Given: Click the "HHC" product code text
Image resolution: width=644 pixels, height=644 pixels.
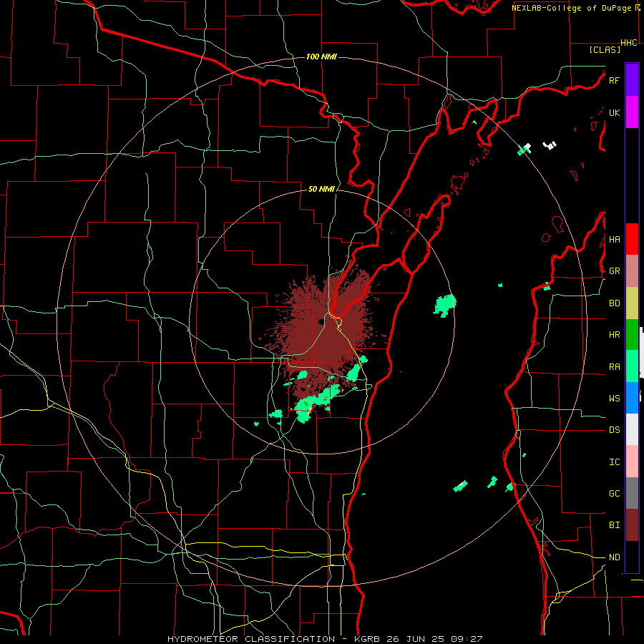Looking at the screenshot, I should tap(629, 43).
